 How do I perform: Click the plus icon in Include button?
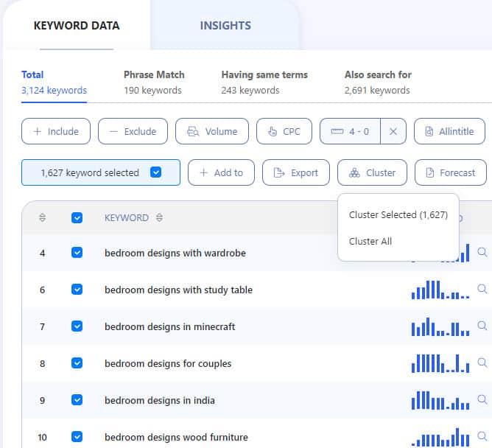[x=37, y=131]
